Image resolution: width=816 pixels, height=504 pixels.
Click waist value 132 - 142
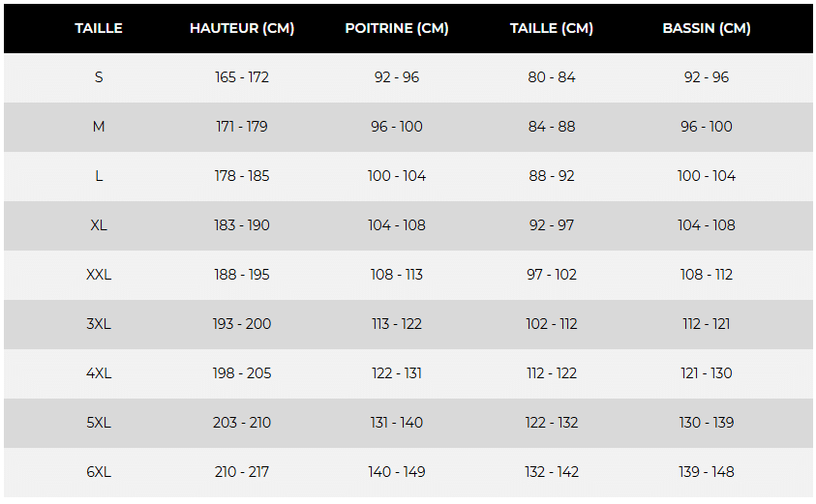(551, 472)
